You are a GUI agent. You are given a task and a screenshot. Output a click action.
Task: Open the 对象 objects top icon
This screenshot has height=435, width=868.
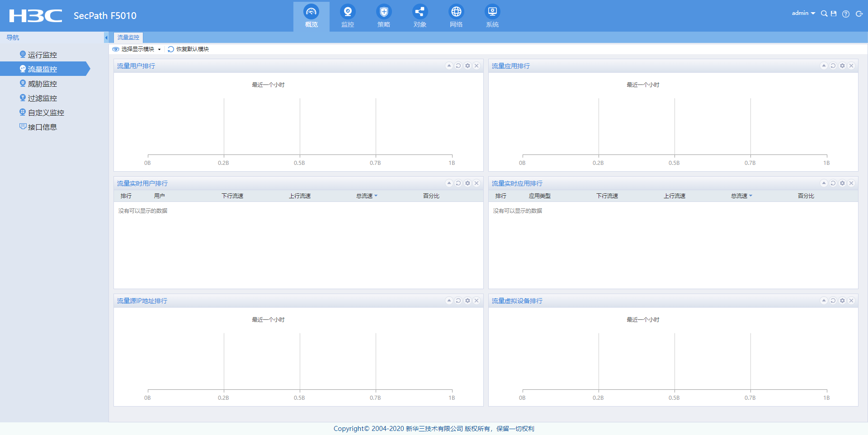pyautogui.click(x=420, y=16)
